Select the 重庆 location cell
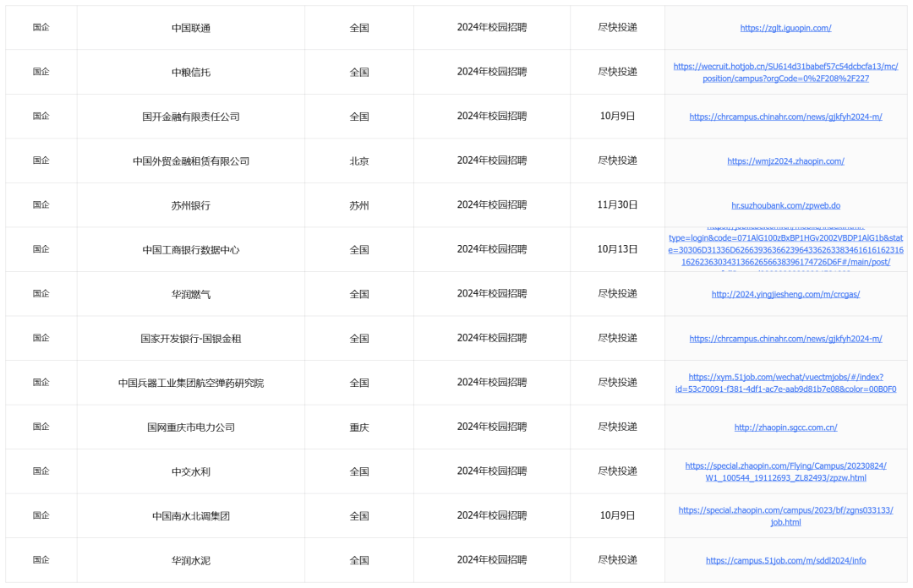The height and width of the screenshot is (588, 913). click(x=359, y=427)
